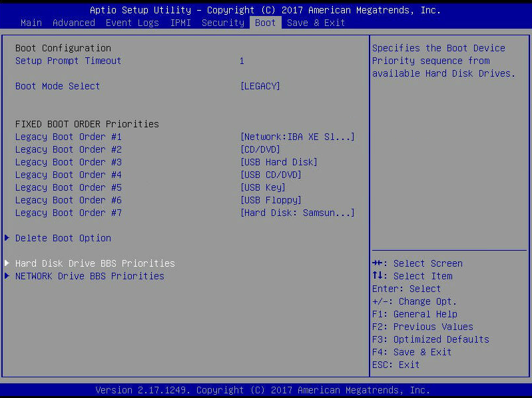Image resolution: width=532 pixels, height=398 pixels.
Task: Click the help description about Boot Device Priority
Action: (x=444, y=61)
